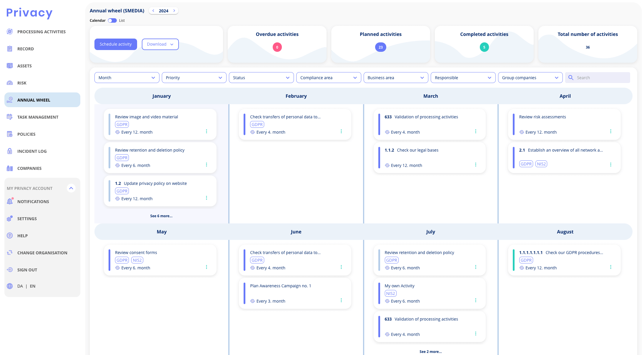Image resolution: width=644 pixels, height=355 pixels.
Task: Click the planned activities count badge
Action: click(x=381, y=47)
